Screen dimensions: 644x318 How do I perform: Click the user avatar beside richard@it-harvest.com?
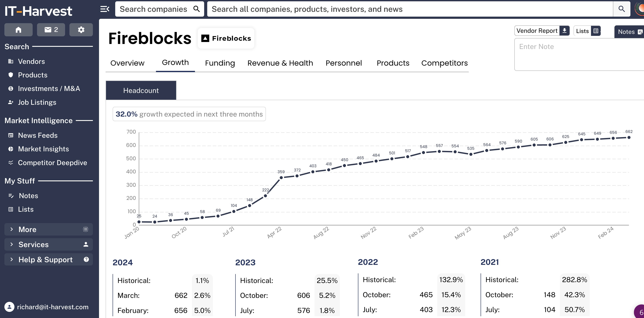click(x=9, y=307)
